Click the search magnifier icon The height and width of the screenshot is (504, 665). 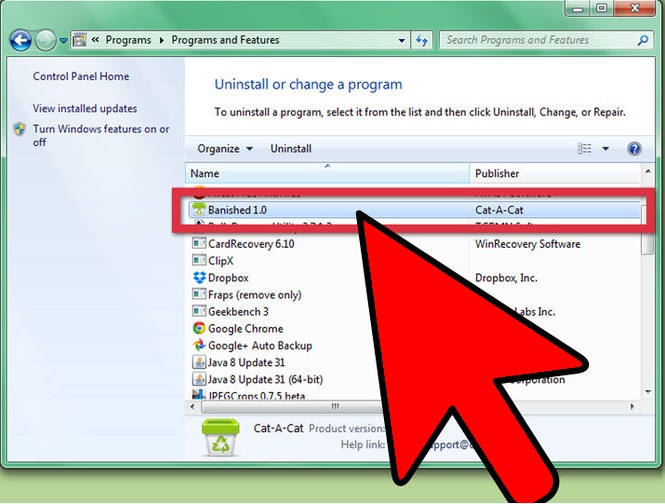click(643, 40)
